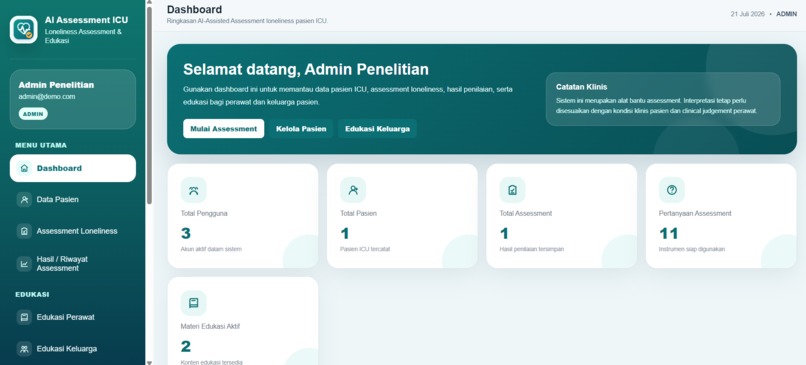Click the ADMIN label in top header

786,14
